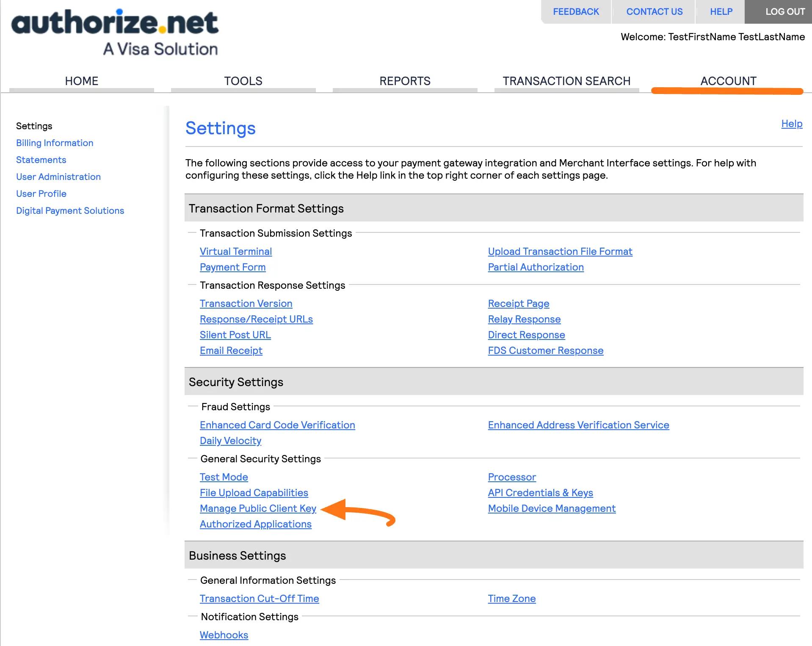Click the Log Out button

pos(784,12)
